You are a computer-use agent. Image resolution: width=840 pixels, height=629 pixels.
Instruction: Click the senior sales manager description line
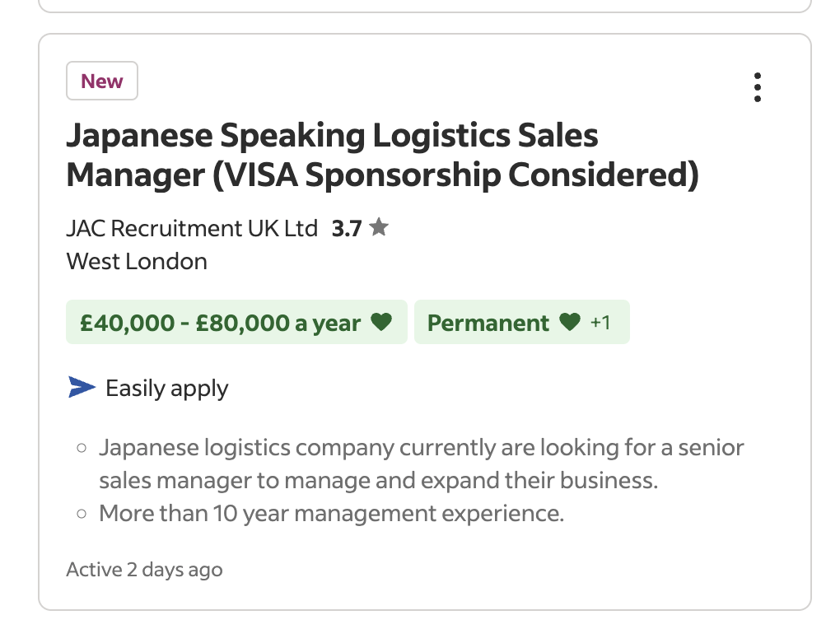coord(379,480)
